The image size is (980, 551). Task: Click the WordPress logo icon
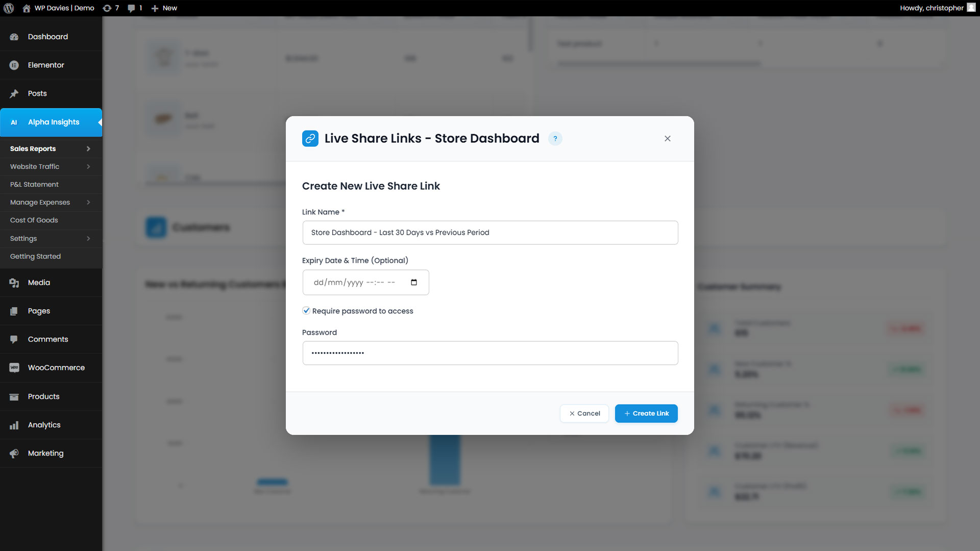click(x=9, y=8)
